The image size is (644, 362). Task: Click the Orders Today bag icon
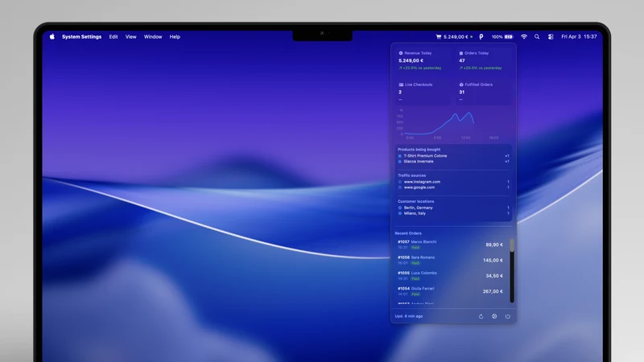pyautogui.click(x=460, y=53)
